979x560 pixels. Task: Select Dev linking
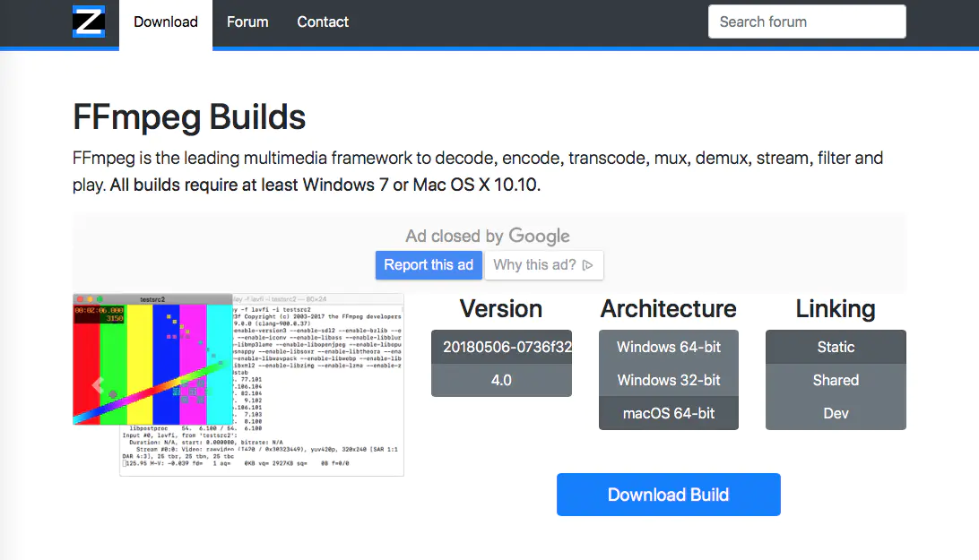point(836,413)
